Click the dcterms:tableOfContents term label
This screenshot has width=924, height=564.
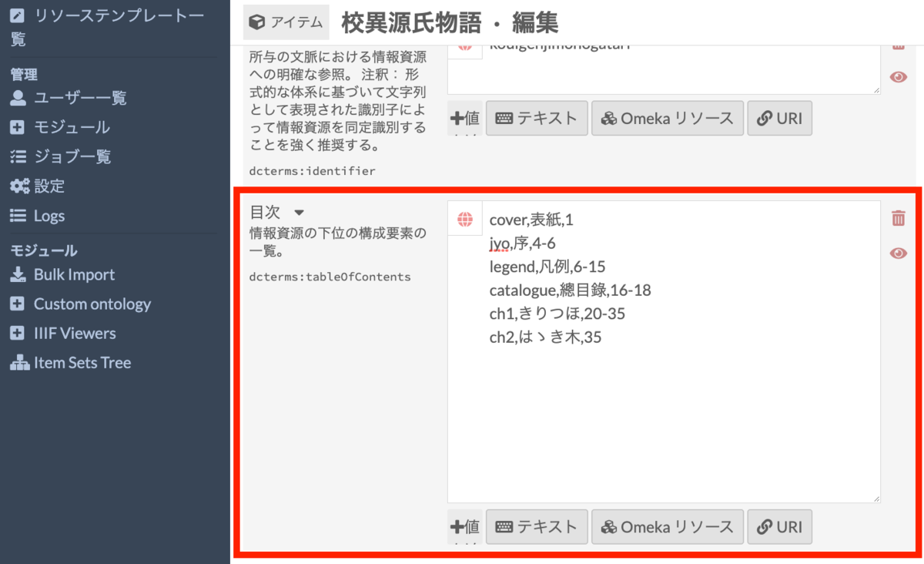(x=330, y=277)
